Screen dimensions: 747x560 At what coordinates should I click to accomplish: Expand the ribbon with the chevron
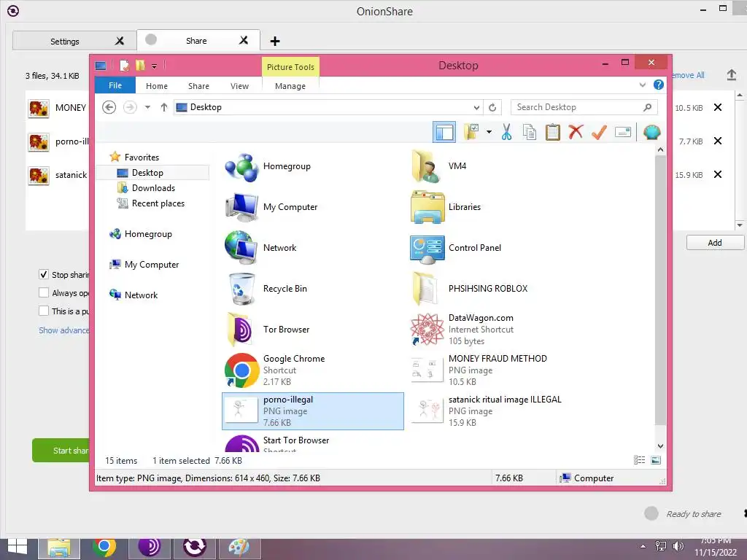click(643, 85)
